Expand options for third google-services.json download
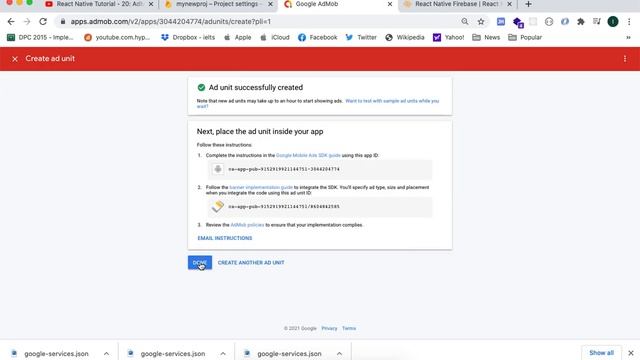Viewport: 640px width, 360px height. click(x=339, y=353)
